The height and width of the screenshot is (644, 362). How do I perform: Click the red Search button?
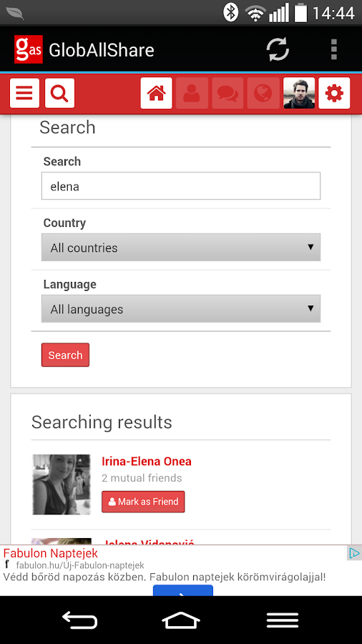[x=65, y=355]
